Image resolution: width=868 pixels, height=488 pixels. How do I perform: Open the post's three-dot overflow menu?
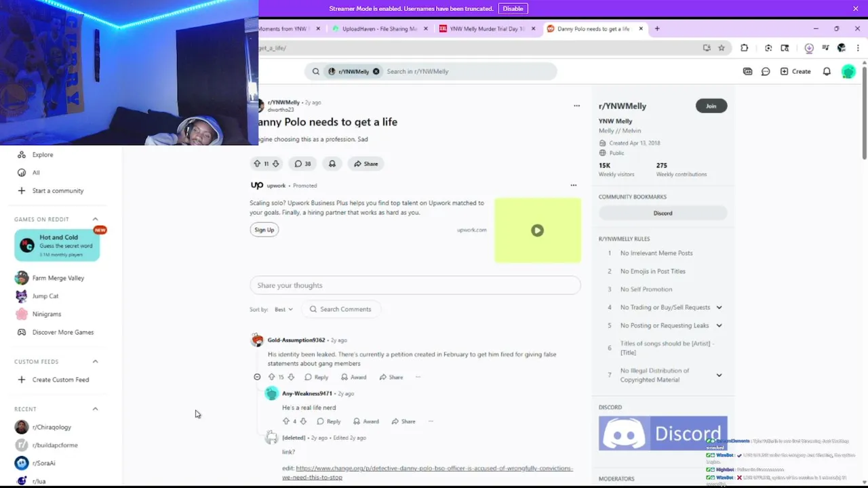pos(576,106)
